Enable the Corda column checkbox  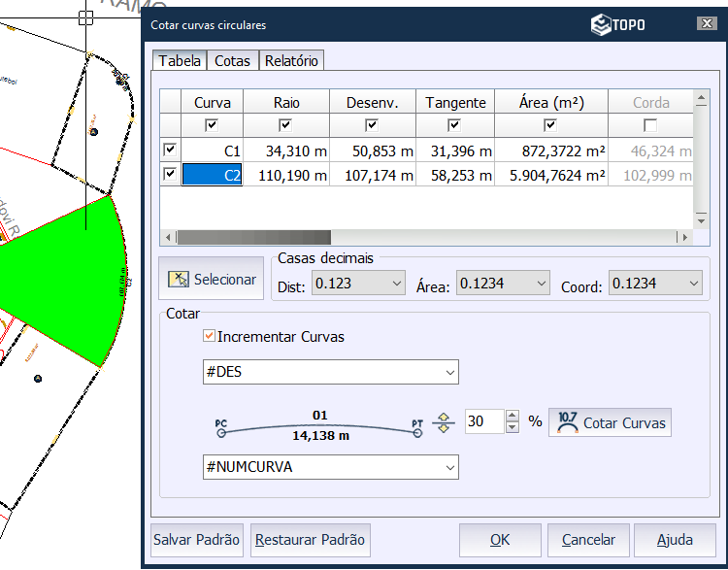(650, 125)
